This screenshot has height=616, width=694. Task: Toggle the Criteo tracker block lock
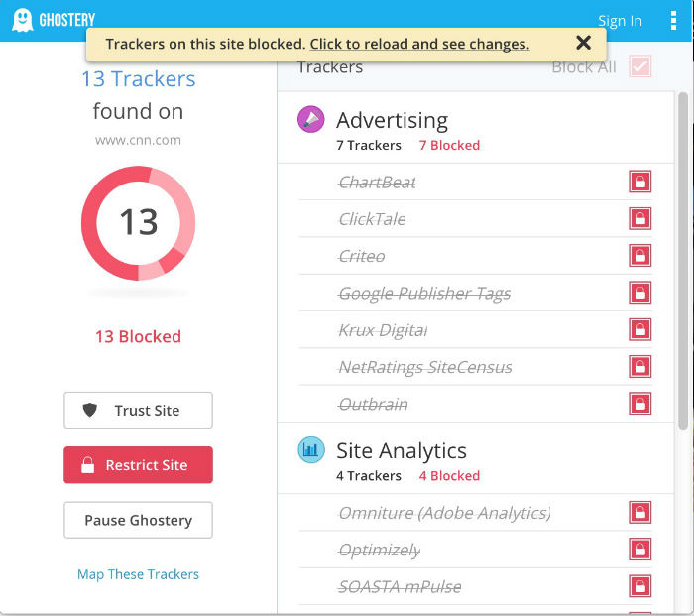click(640, 256)
